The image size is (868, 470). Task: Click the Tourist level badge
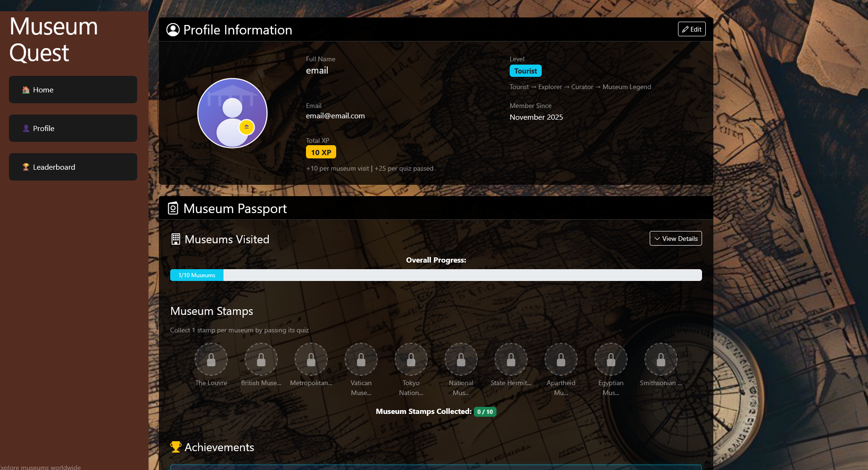(x=526, y=71)
